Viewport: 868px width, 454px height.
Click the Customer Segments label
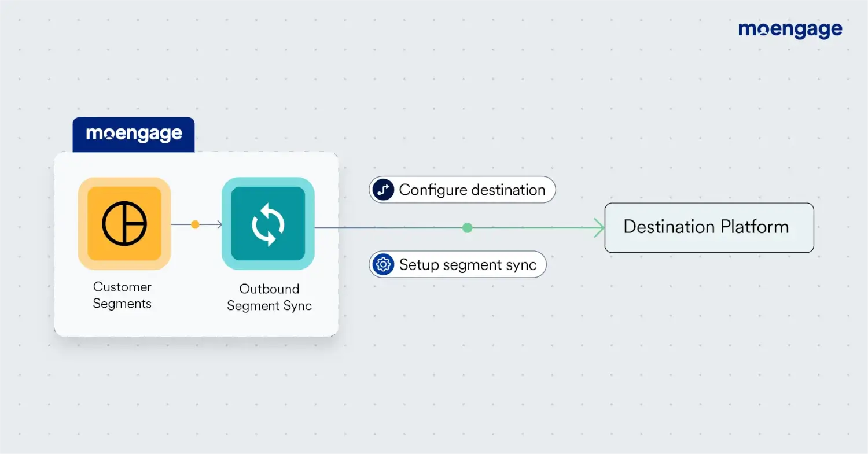click(123, 295)
